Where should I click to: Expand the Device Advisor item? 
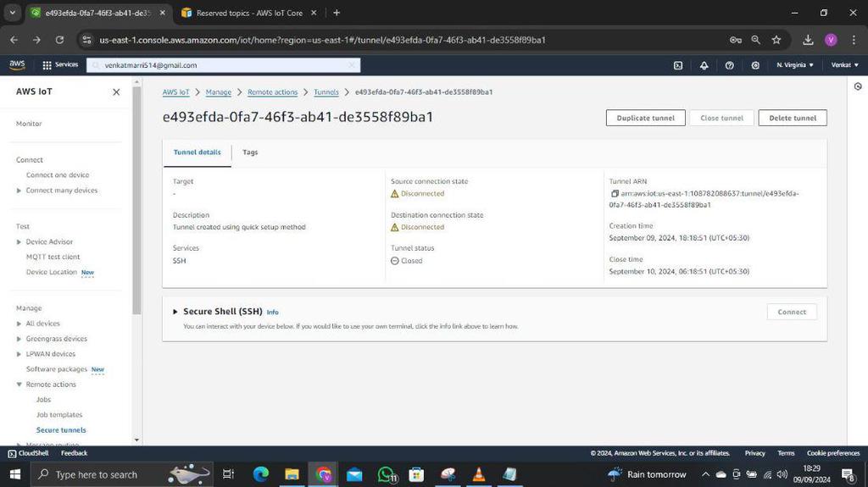click(19, 242)
